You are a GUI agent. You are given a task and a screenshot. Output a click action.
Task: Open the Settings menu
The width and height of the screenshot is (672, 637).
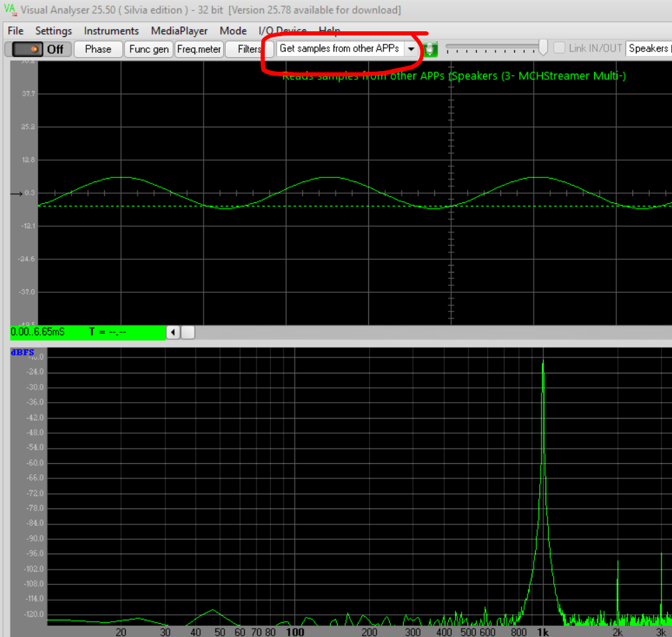[x=54, y=31]
